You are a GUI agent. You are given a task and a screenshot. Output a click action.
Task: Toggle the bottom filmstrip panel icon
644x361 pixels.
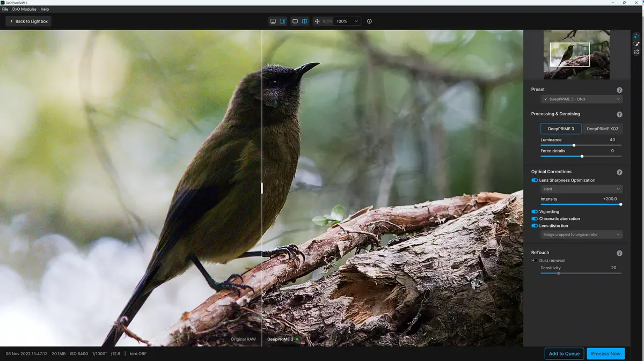[x=273, y=21]
